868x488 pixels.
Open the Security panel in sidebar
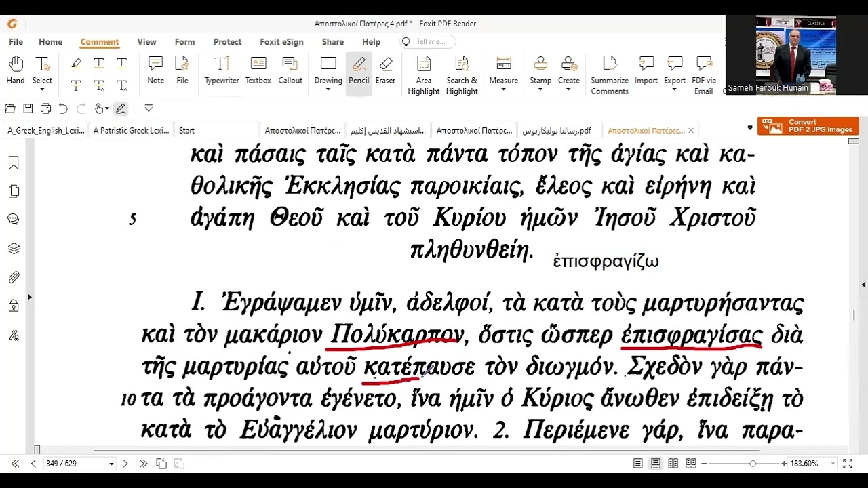(x=14, y=306)
